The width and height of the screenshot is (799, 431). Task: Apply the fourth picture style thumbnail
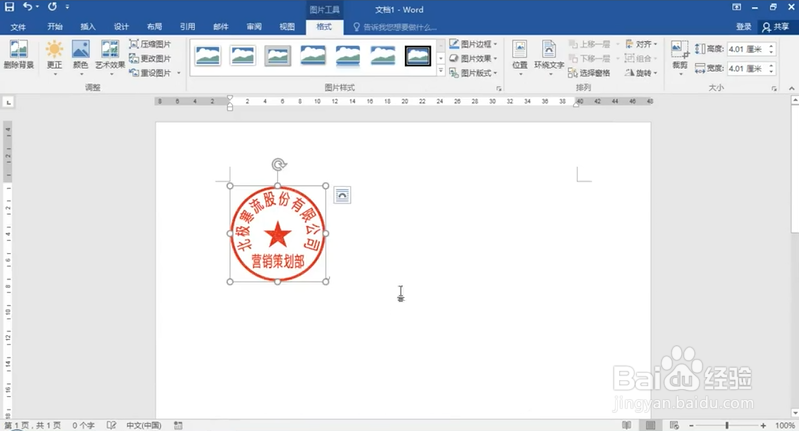313,56
